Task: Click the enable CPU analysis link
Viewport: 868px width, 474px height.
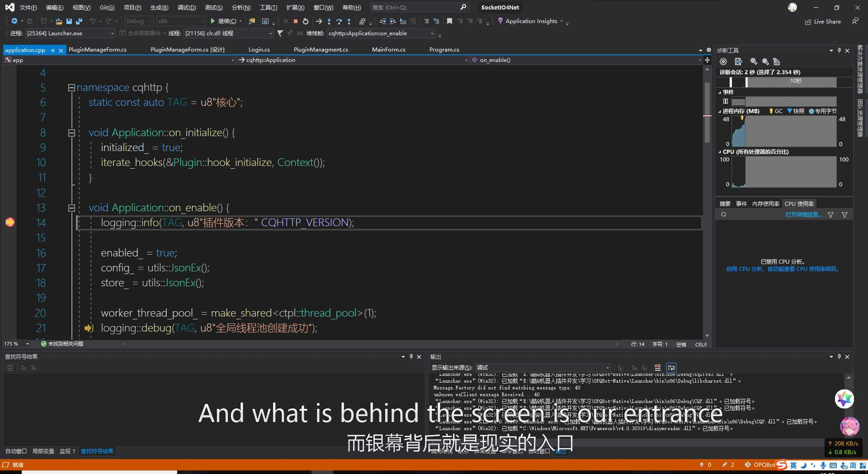Action: point(783,269)
